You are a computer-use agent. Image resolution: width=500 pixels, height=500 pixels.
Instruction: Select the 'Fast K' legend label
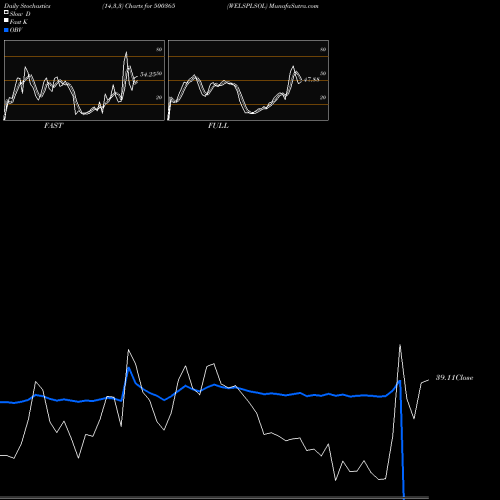[19, 22]
